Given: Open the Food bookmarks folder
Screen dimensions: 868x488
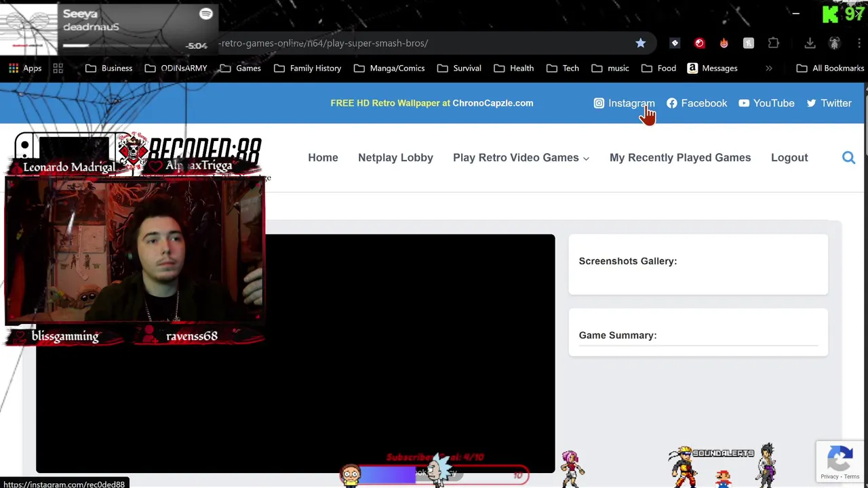Looking at the screenshot, I should [658, 68].
